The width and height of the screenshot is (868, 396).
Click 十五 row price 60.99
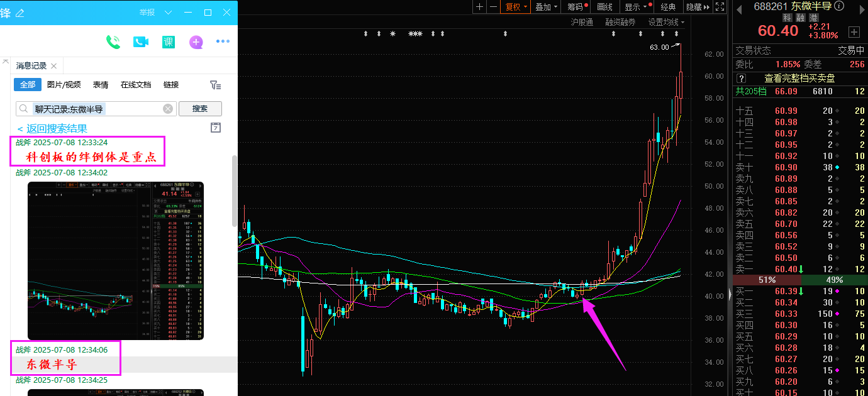pos(786,111)
